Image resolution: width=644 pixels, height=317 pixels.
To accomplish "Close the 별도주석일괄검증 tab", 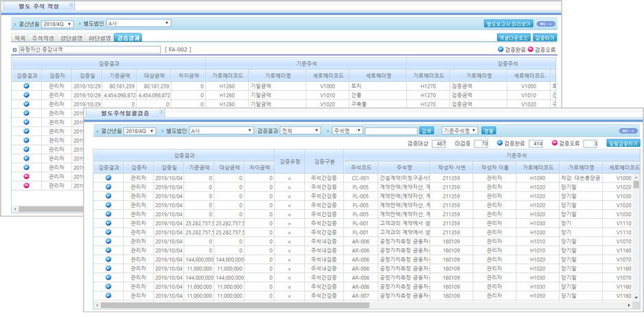I will coord(161,112).
